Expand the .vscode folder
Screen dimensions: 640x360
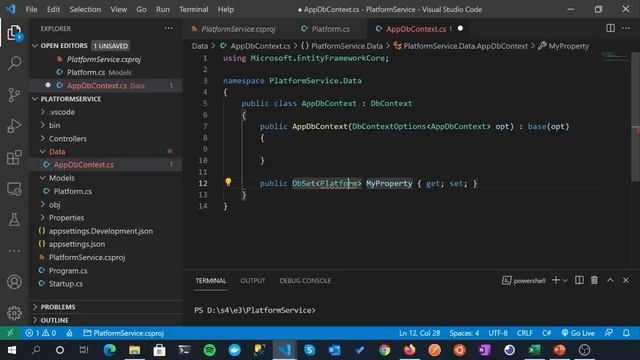click(x=62, y=112)
